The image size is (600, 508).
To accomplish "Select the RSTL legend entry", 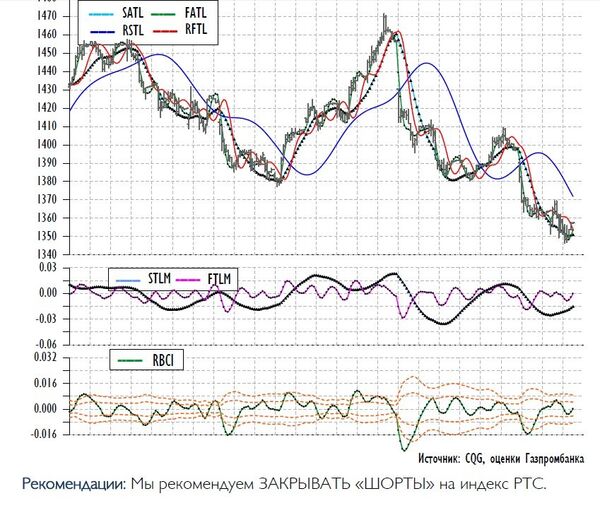I will click(134, 30).
